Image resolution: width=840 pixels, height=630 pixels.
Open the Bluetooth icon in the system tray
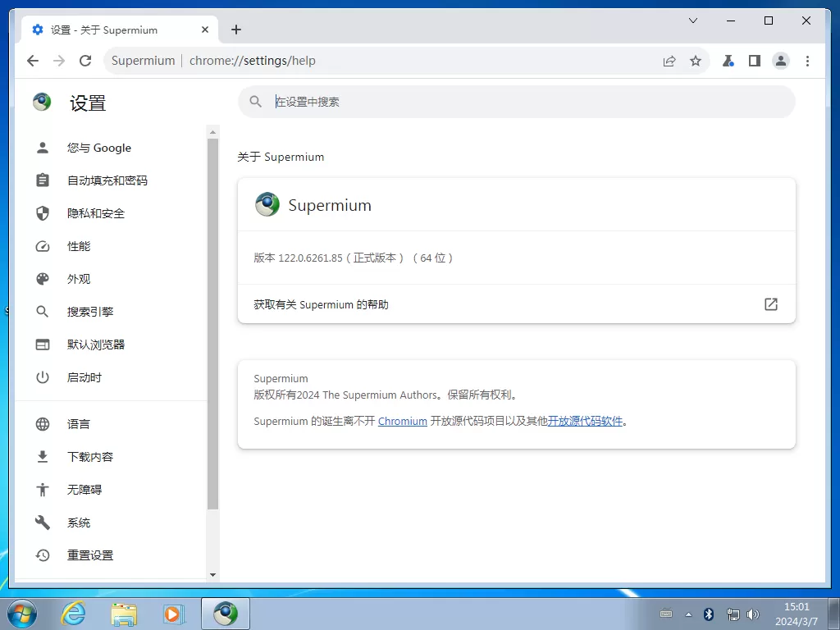(708, 613)
